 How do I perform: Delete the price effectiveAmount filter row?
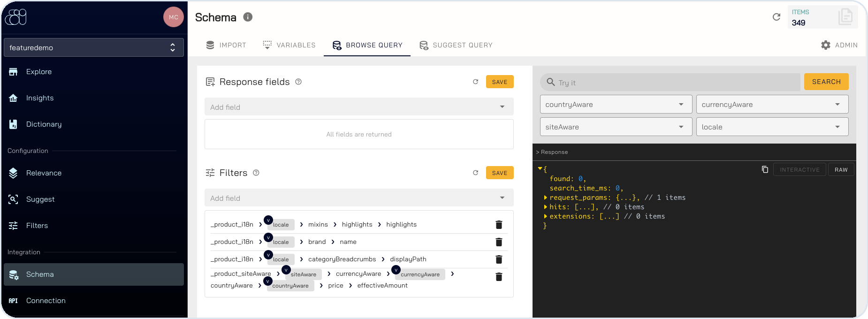pyautogui.click(x=499, y=277)
